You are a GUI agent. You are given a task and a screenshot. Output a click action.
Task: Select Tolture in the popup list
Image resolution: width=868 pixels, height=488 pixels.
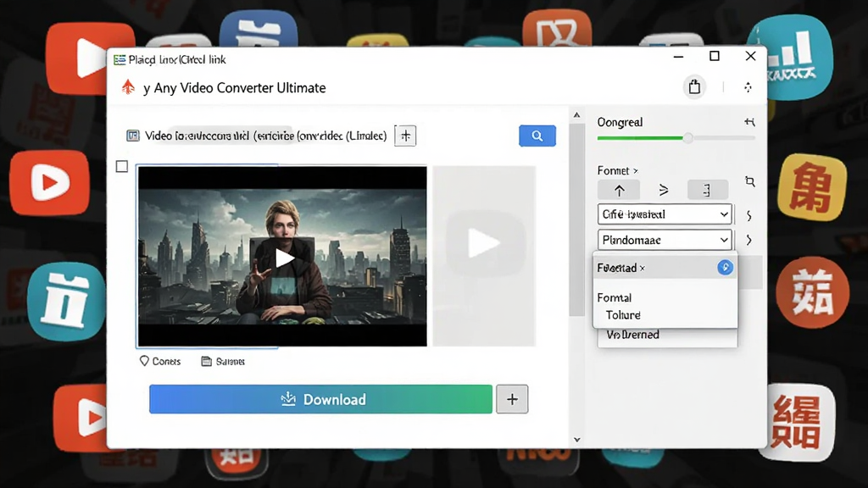coord(623,315)
